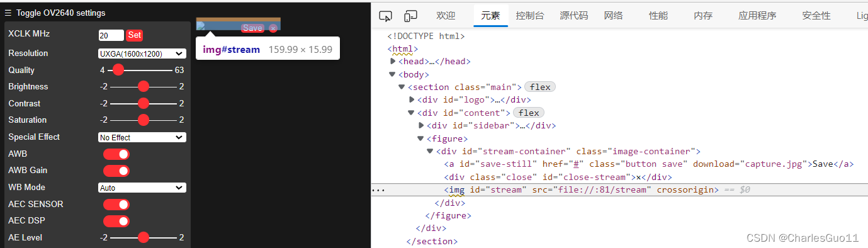Screen dimensions: 868x248
Task: Select the div close-stream DOM line
Action: pos(558,177)
